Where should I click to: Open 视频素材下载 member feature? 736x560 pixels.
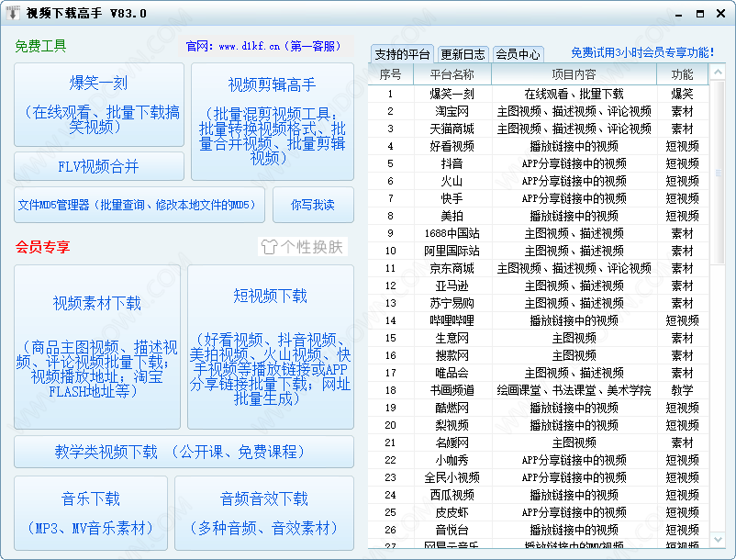click(97, 347)
